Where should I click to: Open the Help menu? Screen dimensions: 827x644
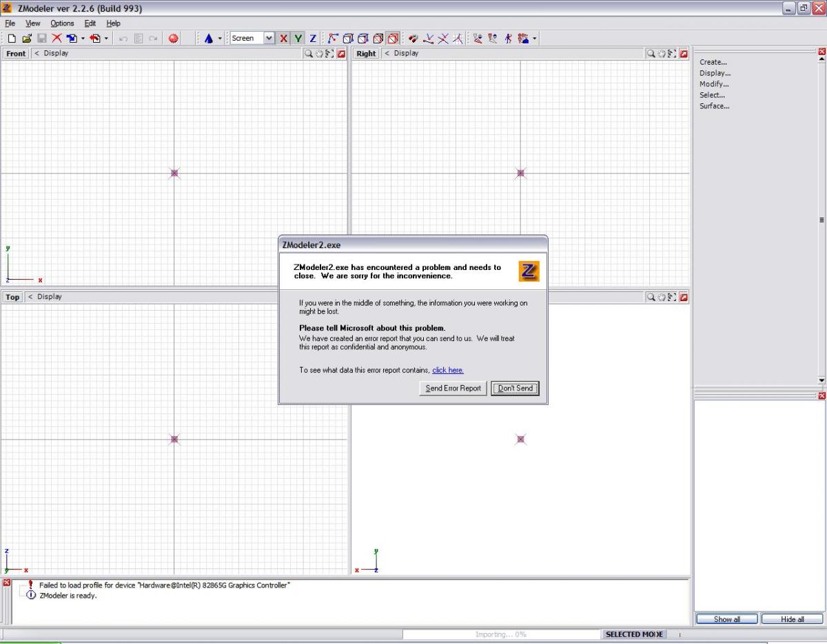coord(113,23)
